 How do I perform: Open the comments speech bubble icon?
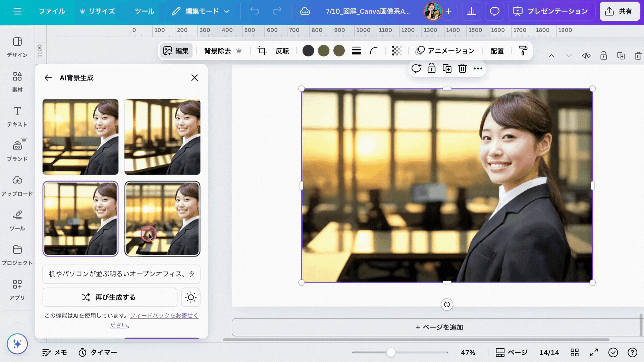click(x=494, y=11)
